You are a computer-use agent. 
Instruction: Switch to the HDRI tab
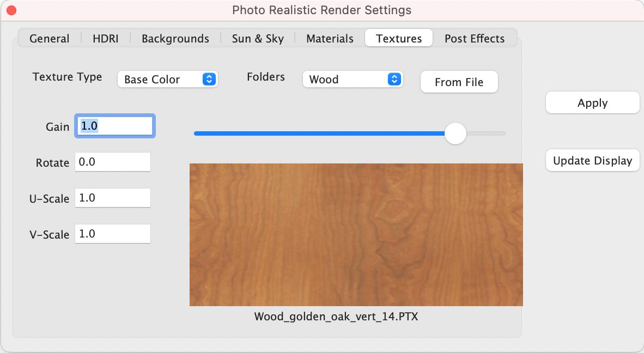point(105,38)
